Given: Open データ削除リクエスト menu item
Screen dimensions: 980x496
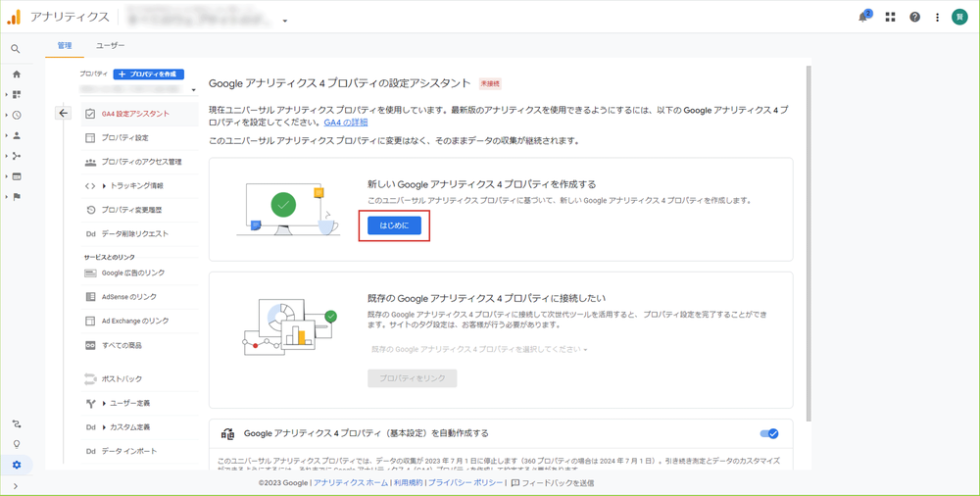Looking at the screenshot, I should (139, 234).
